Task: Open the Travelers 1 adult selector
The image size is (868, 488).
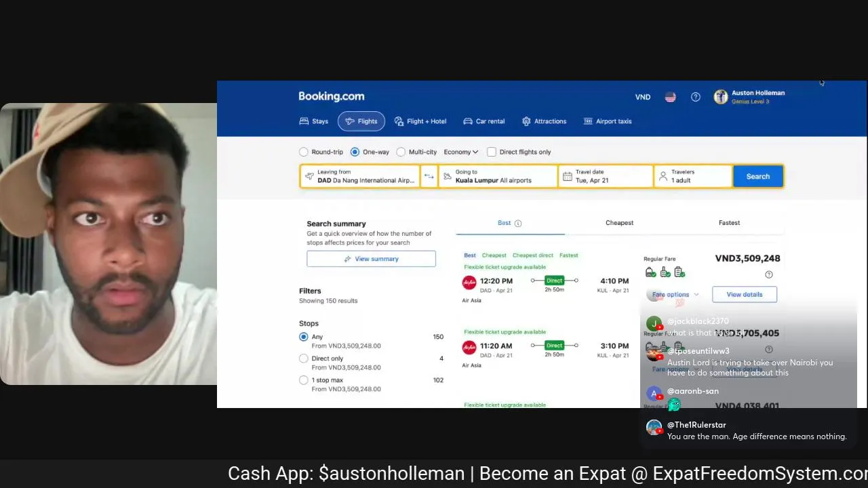Action: [692, 176]
